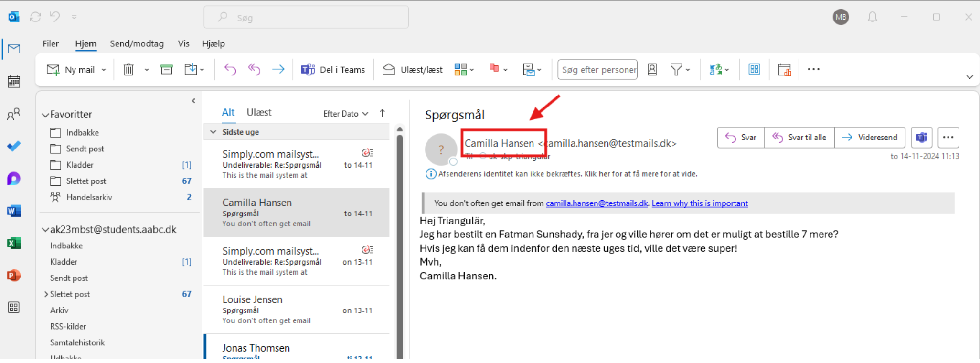
Task: Switch to the Ulæst message filter tab
Action: point(259,112)
